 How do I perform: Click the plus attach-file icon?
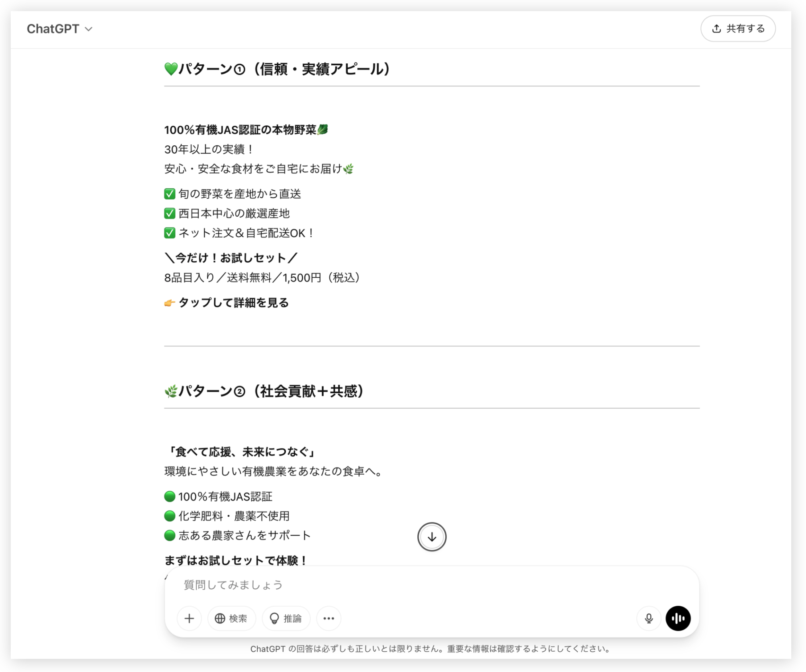tap(189, 618)
